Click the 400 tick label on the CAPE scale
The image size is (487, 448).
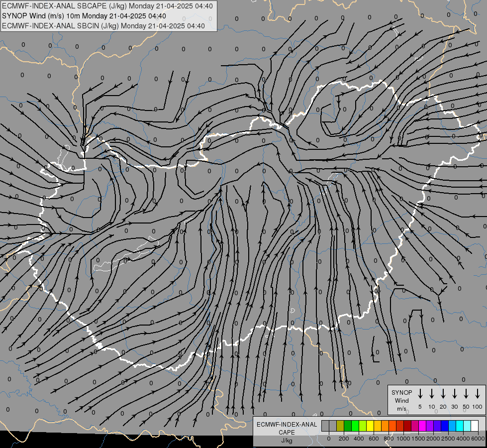pos(359,439)
